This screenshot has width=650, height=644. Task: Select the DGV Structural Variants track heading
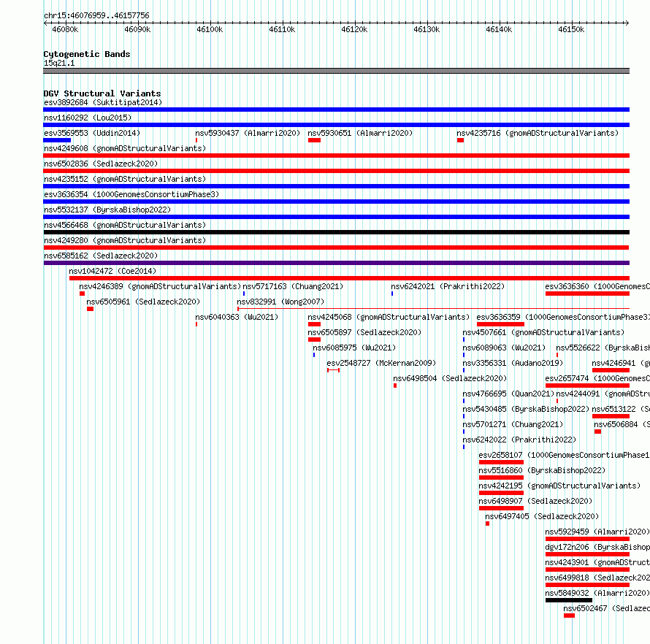[x=102, y=93]
